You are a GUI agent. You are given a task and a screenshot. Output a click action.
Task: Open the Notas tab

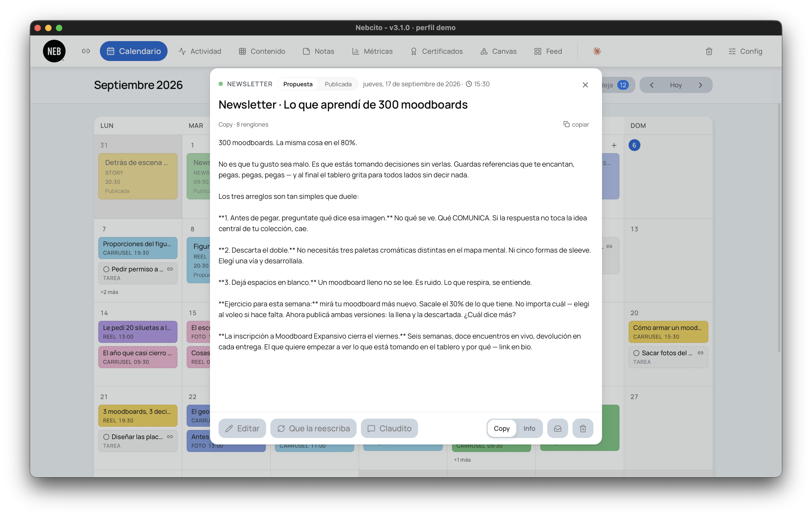click(x=318, y=51)
